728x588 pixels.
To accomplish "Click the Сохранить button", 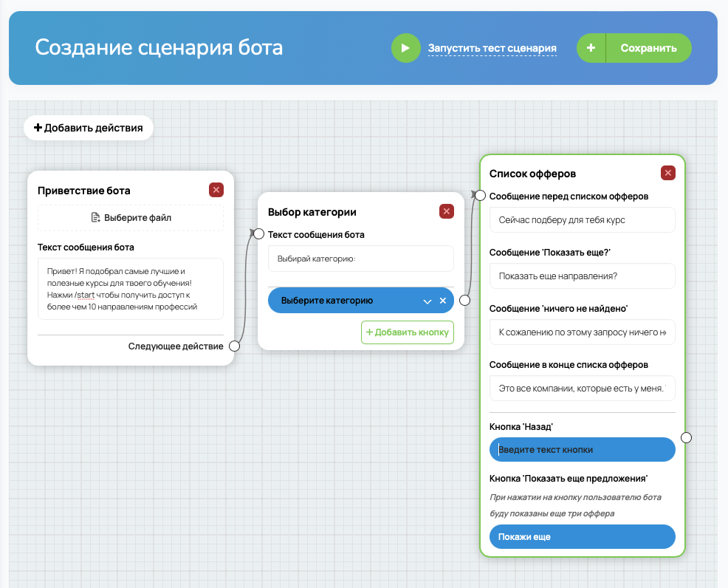I will 648,48.
